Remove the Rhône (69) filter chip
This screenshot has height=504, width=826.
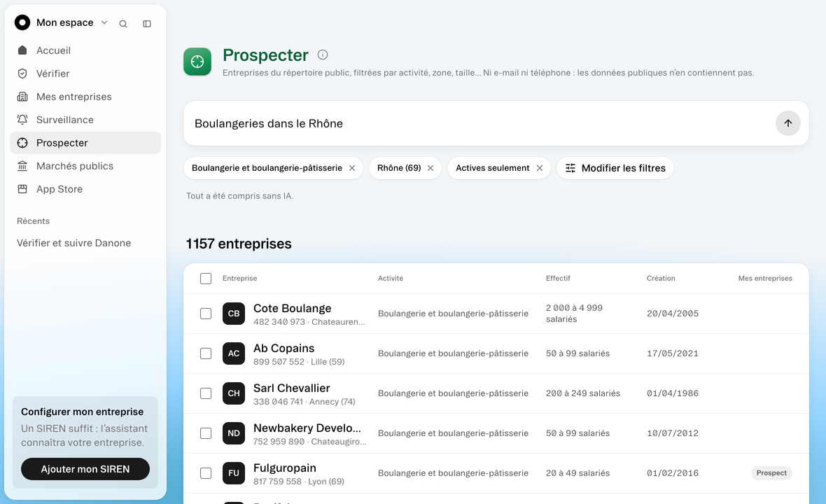[430, 168]
